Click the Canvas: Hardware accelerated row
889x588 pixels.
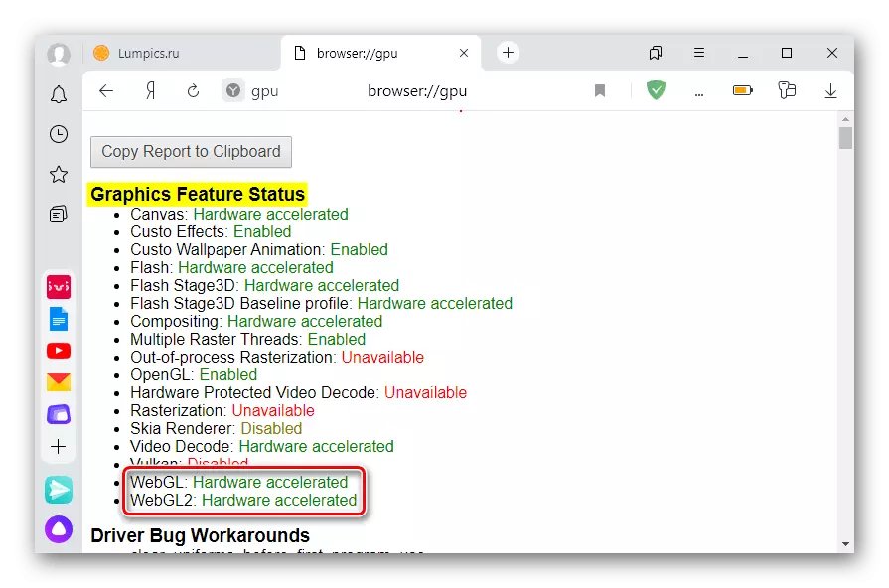click(238, 215)
